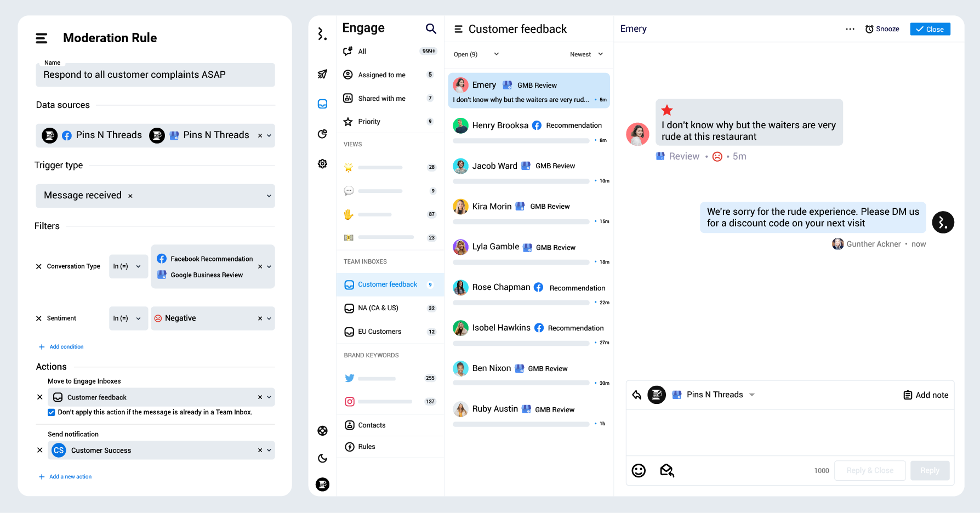Click the blue Close conversation button
This screenshot has height=513, width=980.
[x=930, y=29]
